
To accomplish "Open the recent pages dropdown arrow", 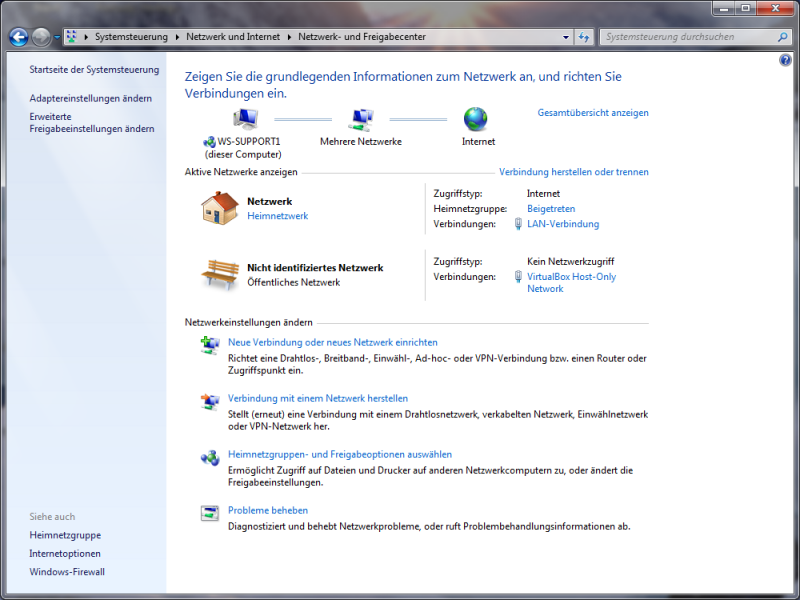I will pyautogui.click(x=57, y=38).
